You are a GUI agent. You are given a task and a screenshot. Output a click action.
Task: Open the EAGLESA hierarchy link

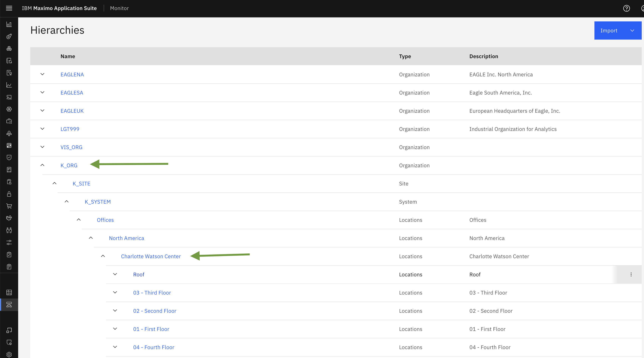(72, 93)
